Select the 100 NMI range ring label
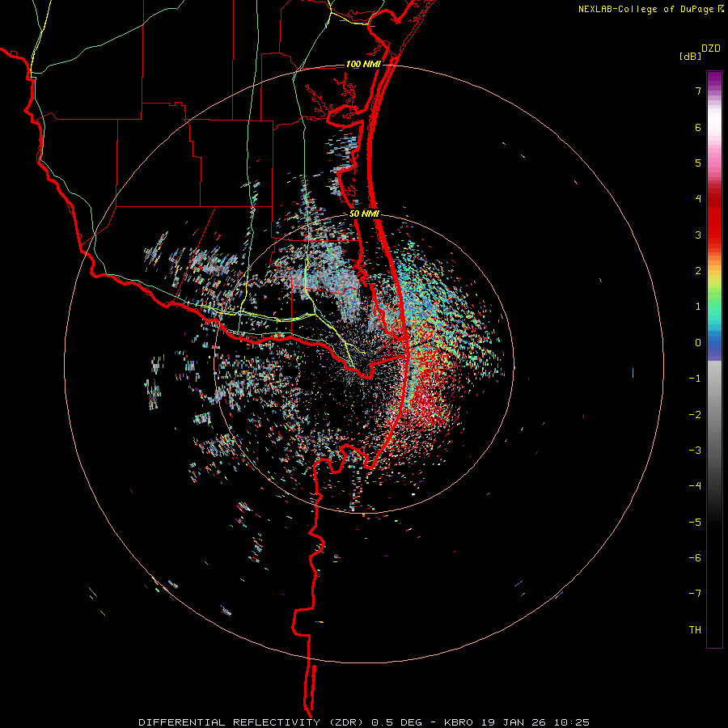The height and width of the screenshot is (728, 728). pyautogui.click(x=363, y=64)
